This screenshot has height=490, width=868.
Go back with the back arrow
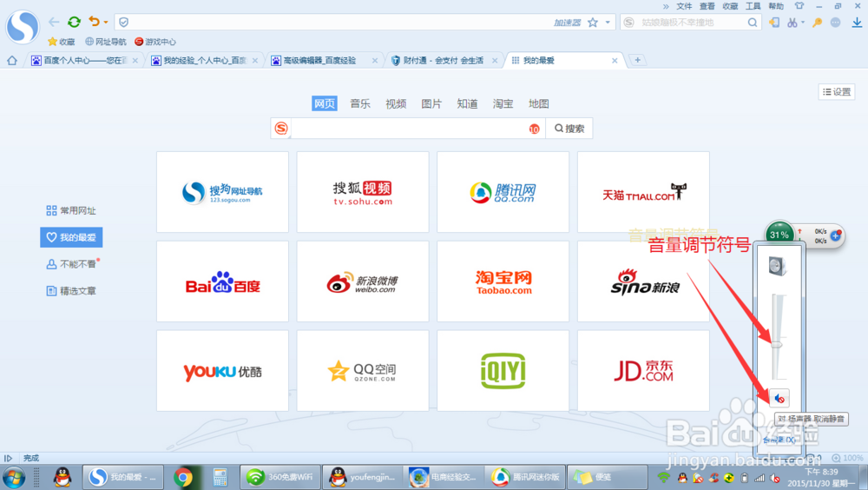[54, 23]
